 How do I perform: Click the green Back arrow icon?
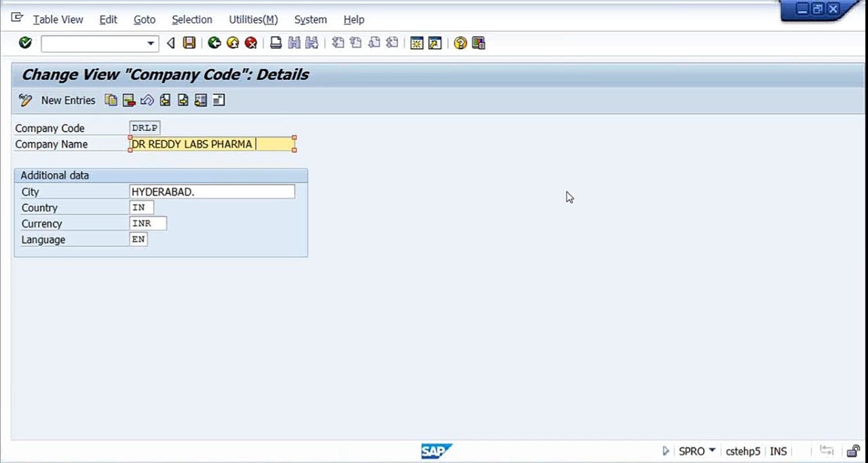[x=214, y=43]
